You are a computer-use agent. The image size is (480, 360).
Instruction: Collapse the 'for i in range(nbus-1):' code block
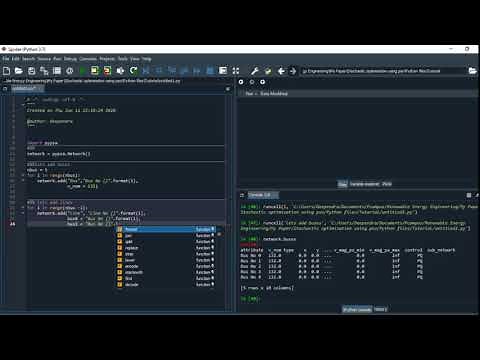[23, 207]
